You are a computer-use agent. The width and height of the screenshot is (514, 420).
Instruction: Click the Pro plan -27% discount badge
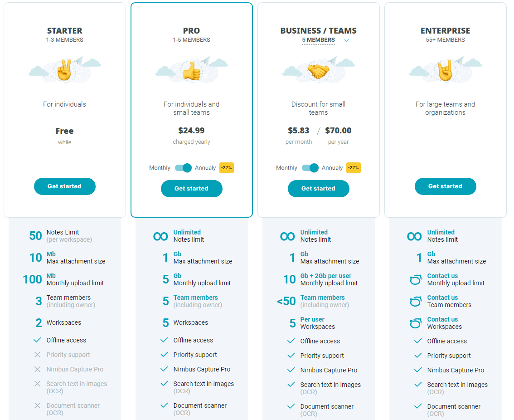[227, 168]
